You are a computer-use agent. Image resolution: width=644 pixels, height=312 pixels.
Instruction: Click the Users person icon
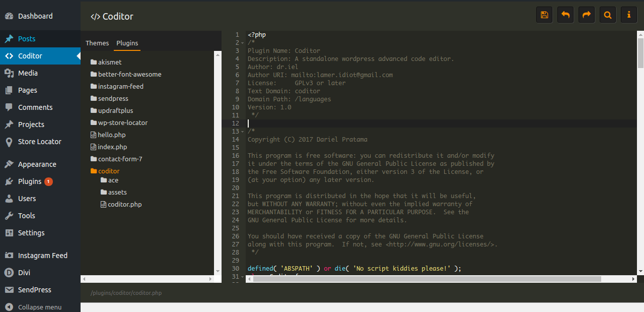tap(9, 199)
